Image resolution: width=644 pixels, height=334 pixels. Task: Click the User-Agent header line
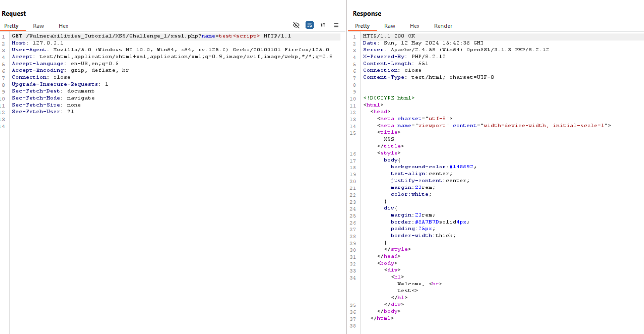[170, 50]
